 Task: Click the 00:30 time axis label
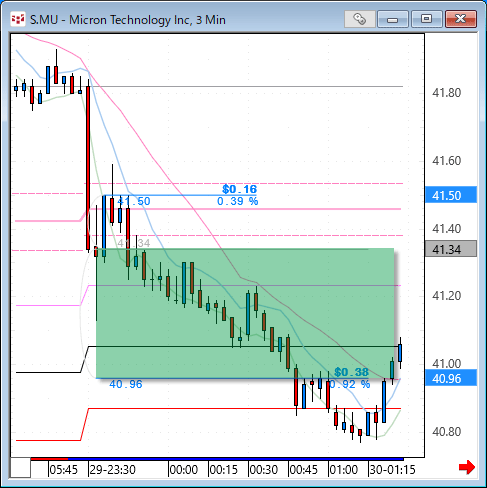coord(264,470)
